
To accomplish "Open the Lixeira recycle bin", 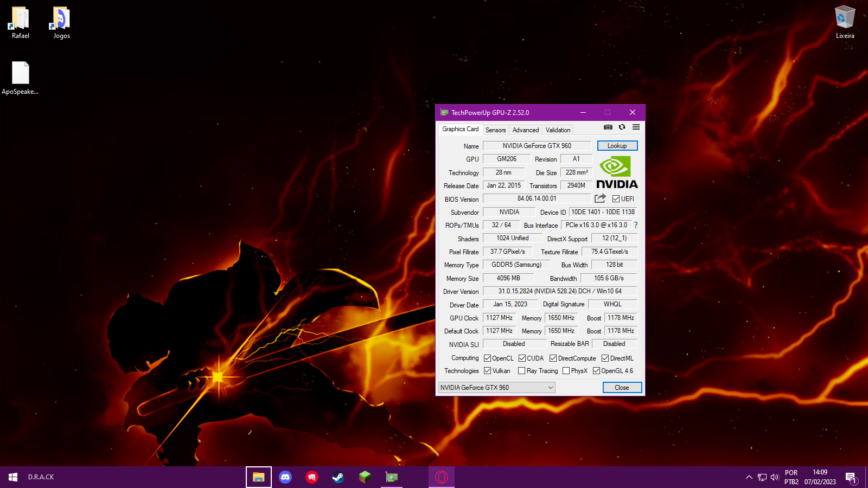I will pos(845,23).
